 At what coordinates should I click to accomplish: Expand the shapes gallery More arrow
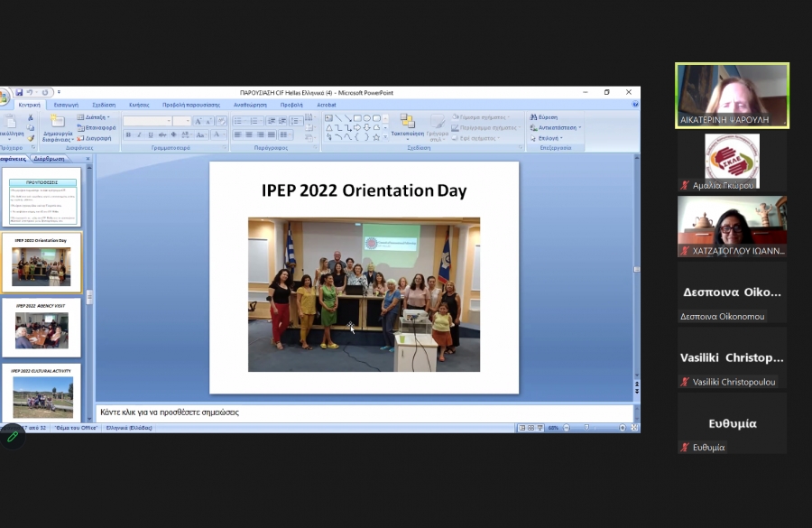(x=385, y=137)
